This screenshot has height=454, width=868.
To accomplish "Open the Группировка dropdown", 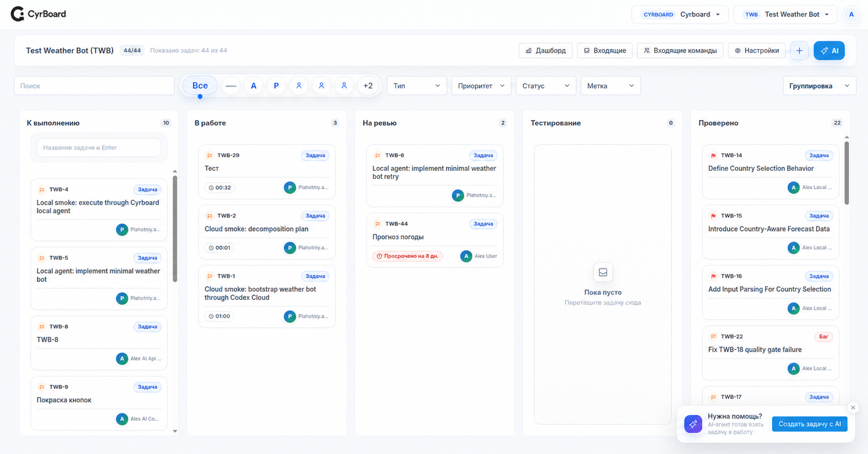I will tap(819, 86).
